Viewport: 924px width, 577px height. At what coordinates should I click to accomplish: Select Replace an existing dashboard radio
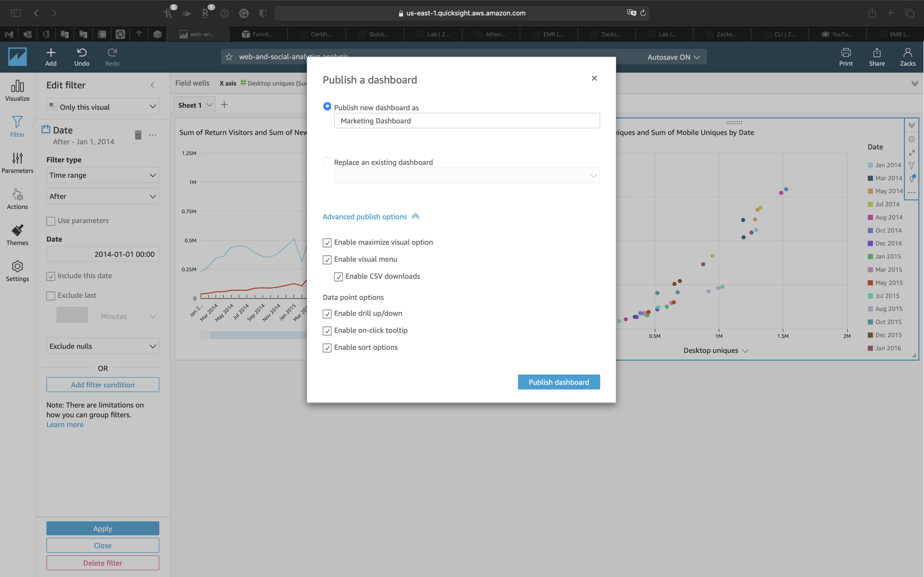[327, 161]
